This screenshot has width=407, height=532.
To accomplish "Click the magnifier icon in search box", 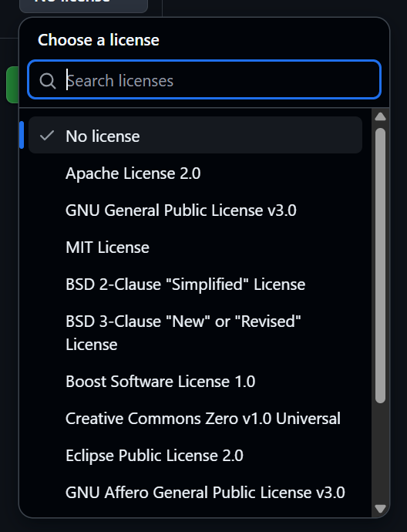I will pos(48,82).
